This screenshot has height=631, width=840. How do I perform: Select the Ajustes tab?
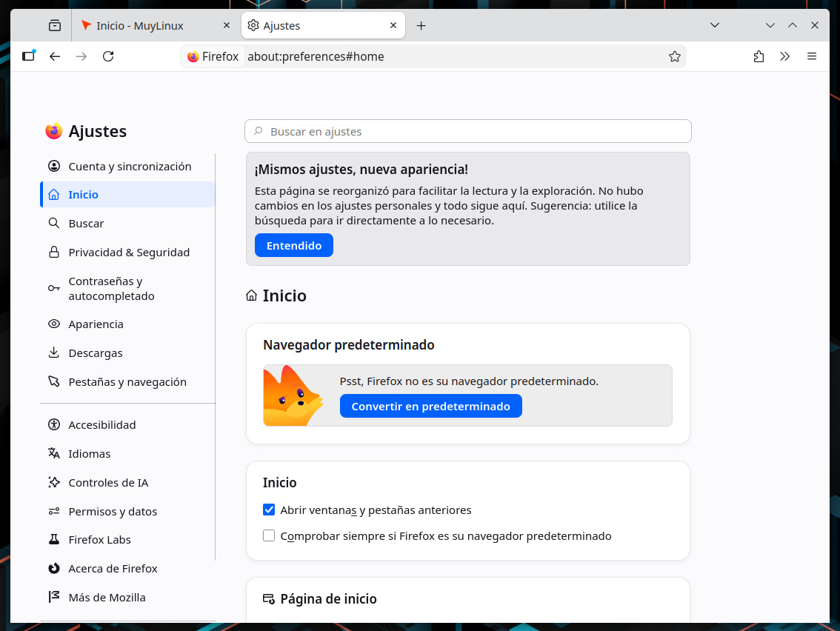tap(323, 26)
